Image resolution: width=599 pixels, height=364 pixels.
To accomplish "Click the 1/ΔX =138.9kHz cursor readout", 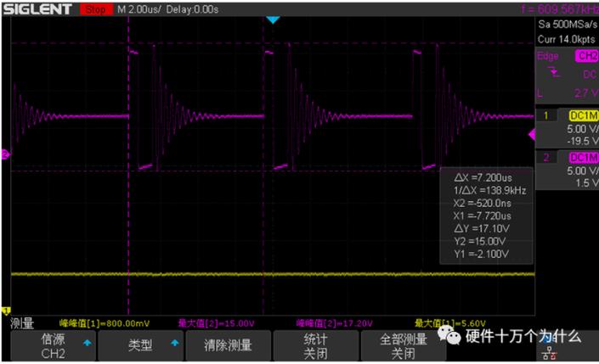I will coord(489,190).
